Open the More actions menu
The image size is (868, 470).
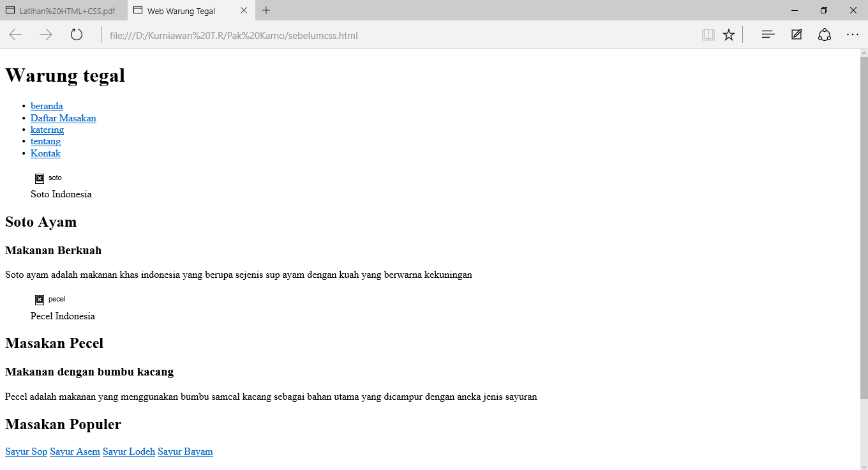click(853, 34)
